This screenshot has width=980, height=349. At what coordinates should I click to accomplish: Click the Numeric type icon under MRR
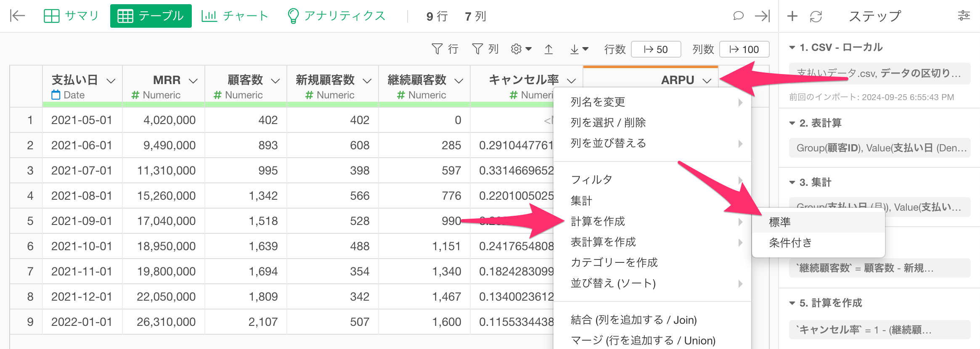(x=135, y=95)
